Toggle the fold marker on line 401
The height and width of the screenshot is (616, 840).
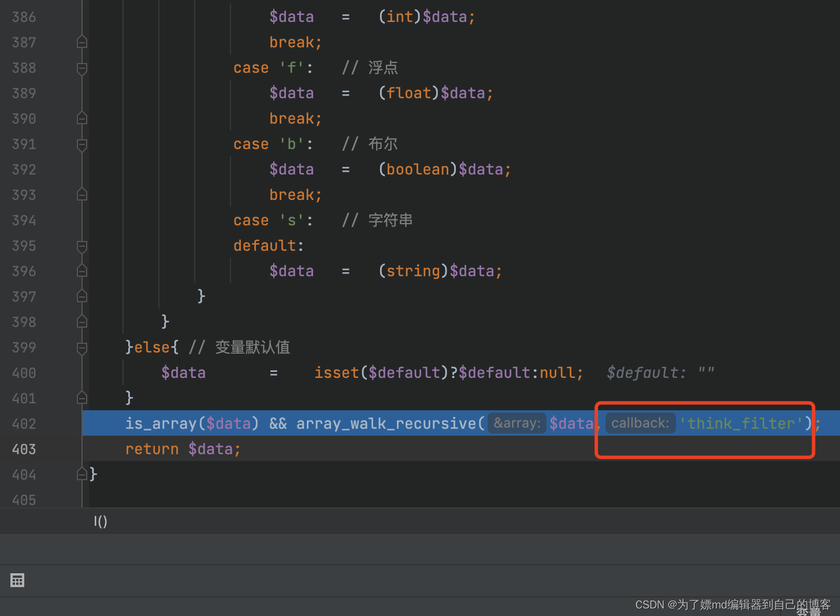pos(82,398)
